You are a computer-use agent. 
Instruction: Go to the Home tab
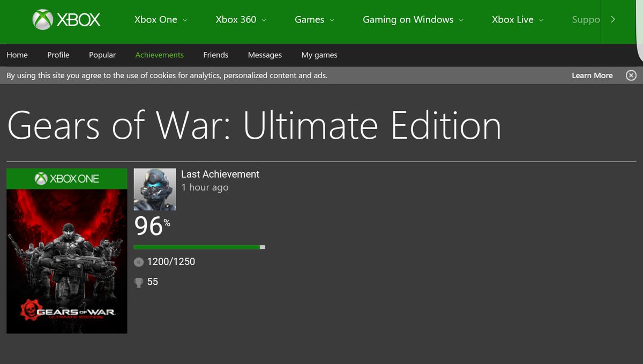point(17,55)
